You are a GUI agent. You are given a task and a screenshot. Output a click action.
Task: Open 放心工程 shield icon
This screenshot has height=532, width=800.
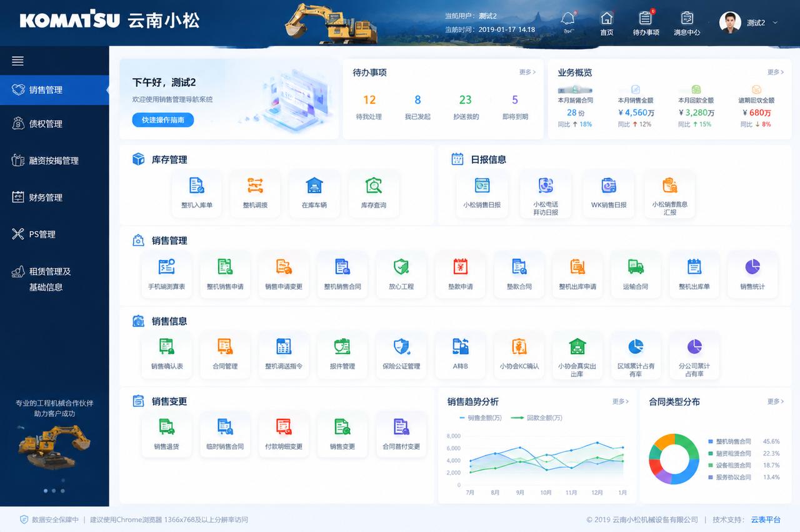coord(401,267)
